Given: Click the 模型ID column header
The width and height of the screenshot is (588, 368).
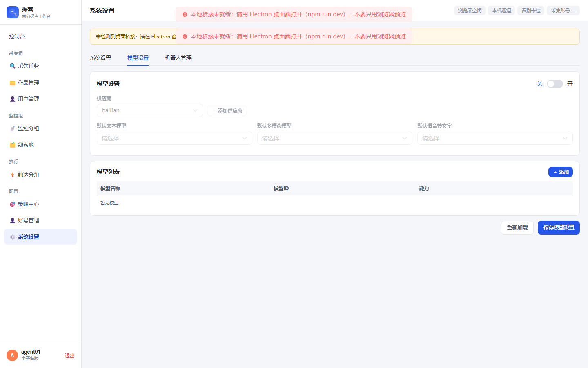Looking at the screenshot, I should [x=281, y=188].
